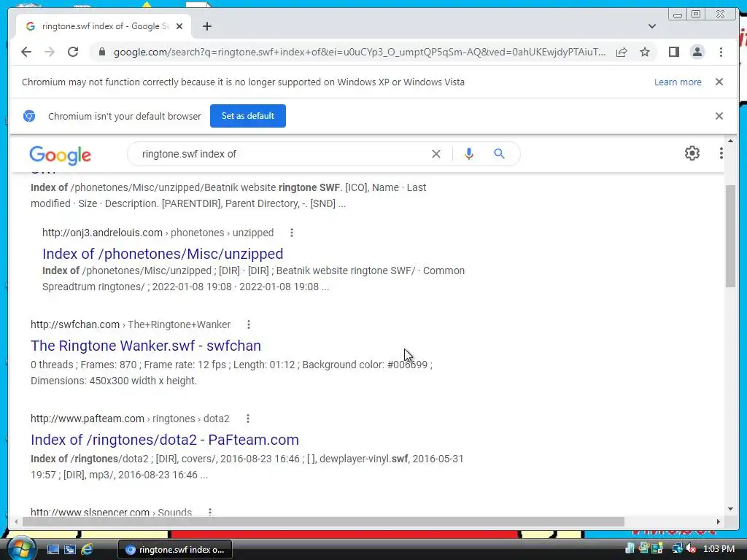
Task: Select the ringtone.swf index of tab
Action: pyautogui.click(x=104, y=26)
